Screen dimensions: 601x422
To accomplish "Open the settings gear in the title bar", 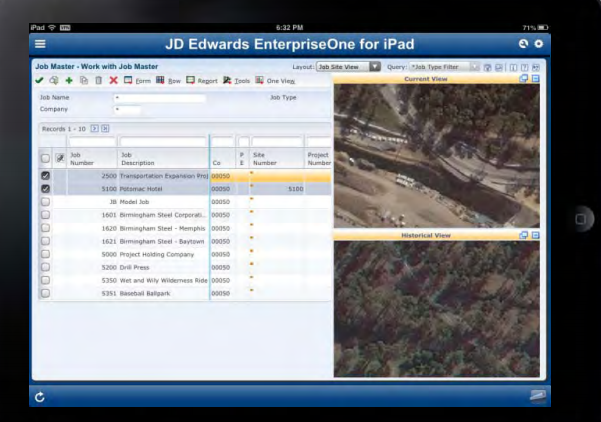I will [x=539, y=44].
